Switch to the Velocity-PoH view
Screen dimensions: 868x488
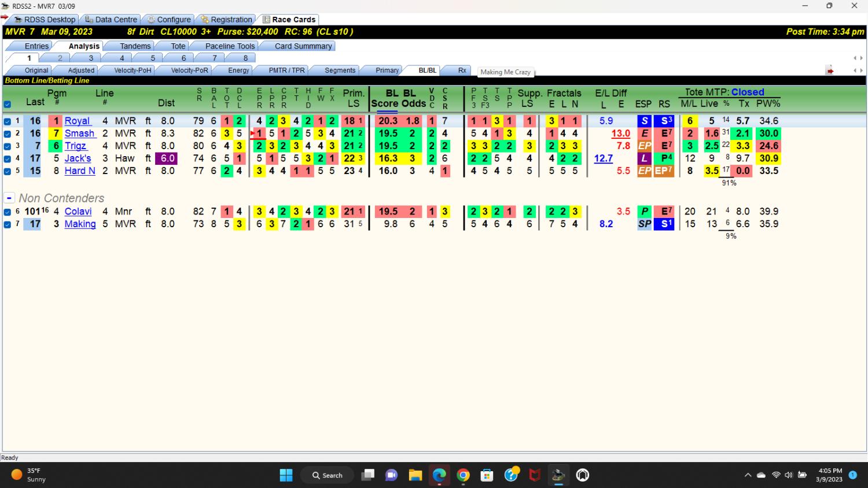coord(133,70)
